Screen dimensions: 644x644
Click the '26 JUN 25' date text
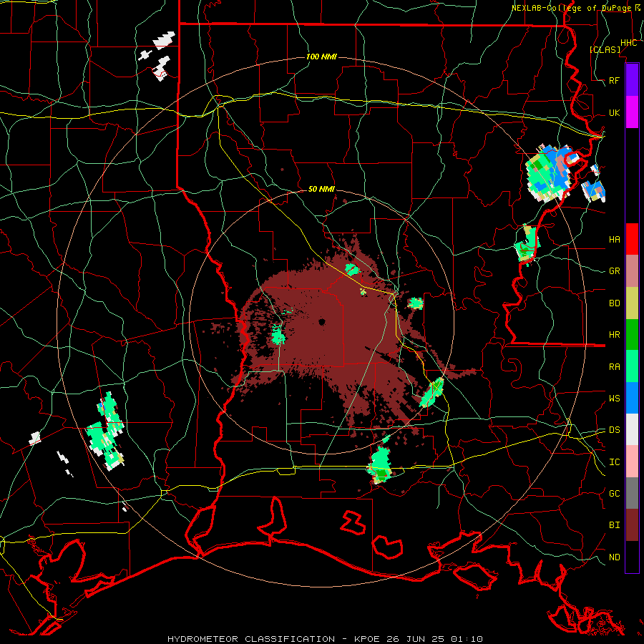click(x=416, y=639)
